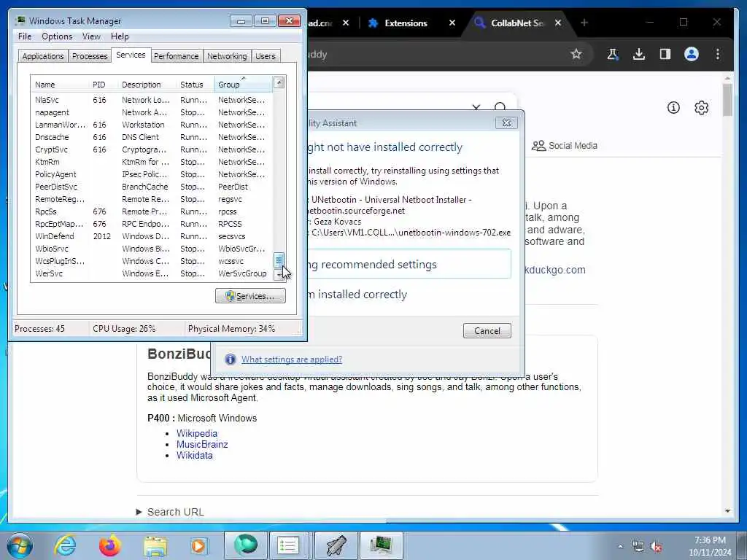Open the Windows Explorer folder icon in taskbar
Viewport: 747px width, 560px height.
tap(155, 546)
